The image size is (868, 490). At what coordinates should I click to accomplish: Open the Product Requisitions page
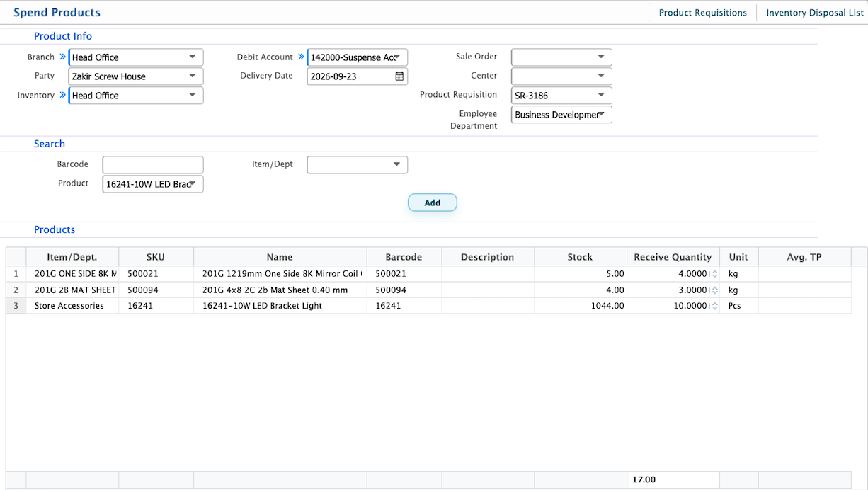pos(703,13)
